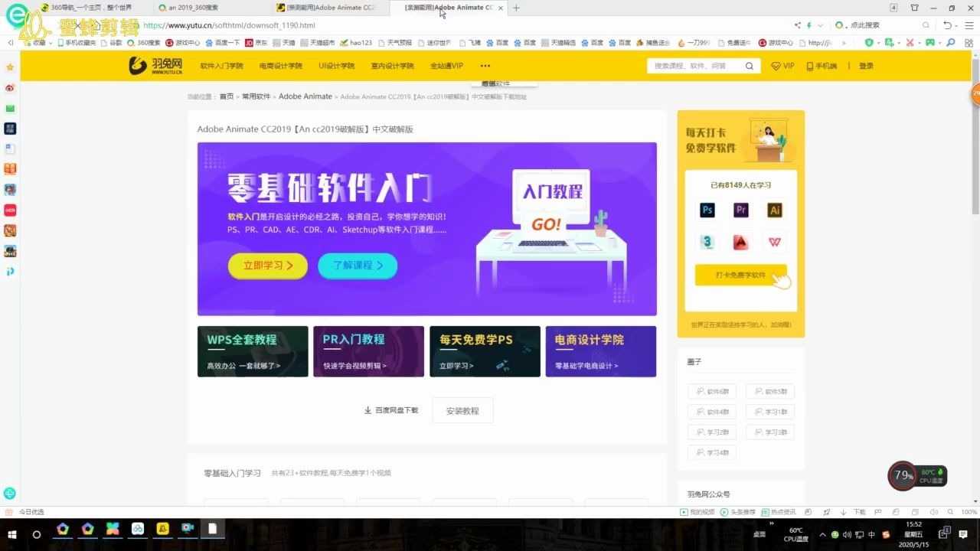980x551 pixels.
Task: Click the green circle icon at sidebar bottom
Action: (10, 494)
